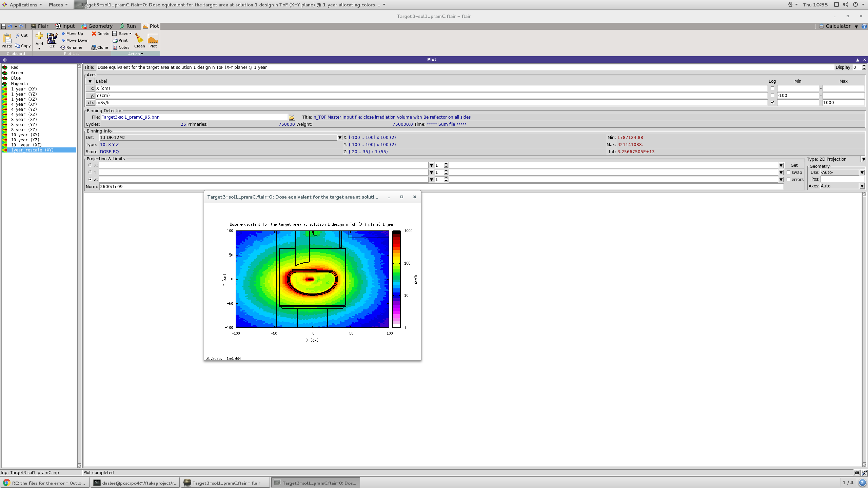Screen dimensions: 868x488
Task: Click the plot Title input field
Action: click(x=465, y=67)
